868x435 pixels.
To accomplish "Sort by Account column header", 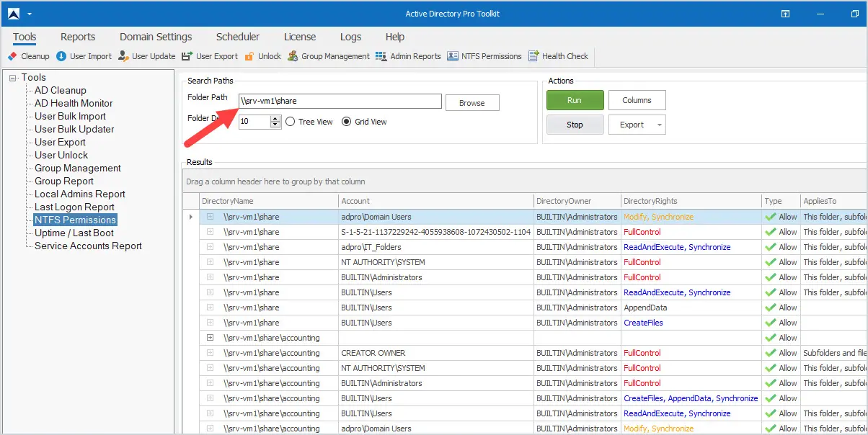I will (436, 201).
